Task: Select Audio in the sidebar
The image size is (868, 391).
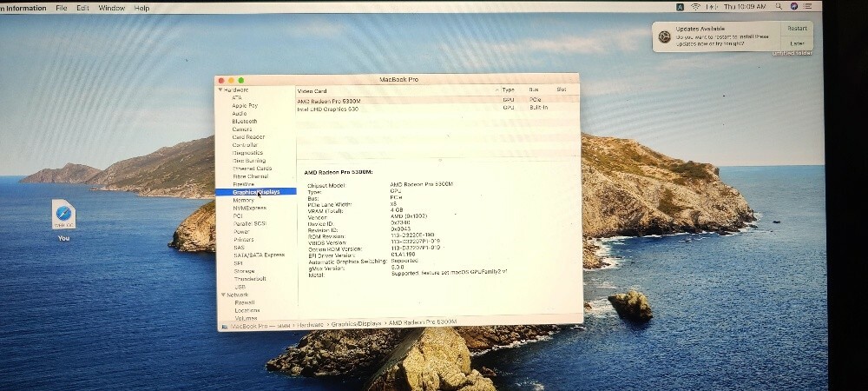Action: (240, 114)
